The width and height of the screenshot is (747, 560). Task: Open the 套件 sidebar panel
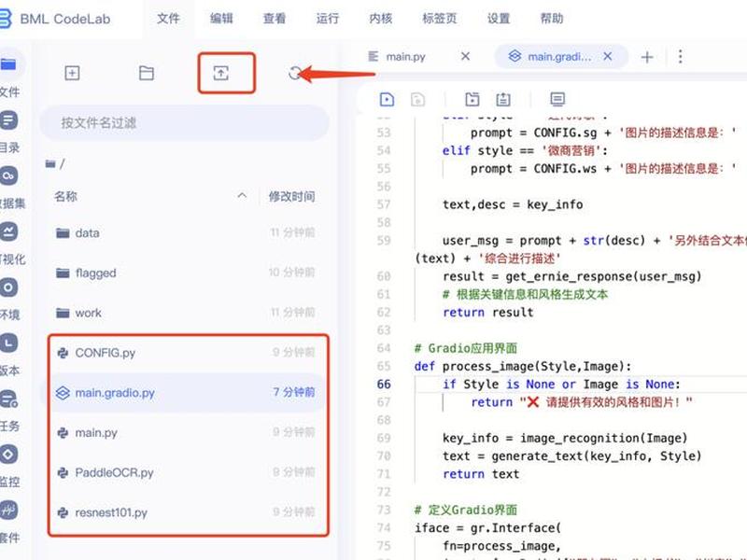coord(9,520)
